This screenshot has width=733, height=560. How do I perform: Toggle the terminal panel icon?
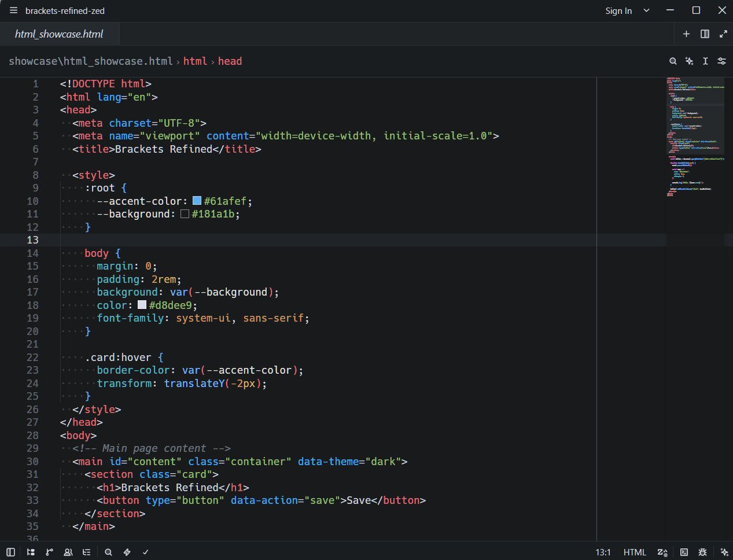coord(684,552)
